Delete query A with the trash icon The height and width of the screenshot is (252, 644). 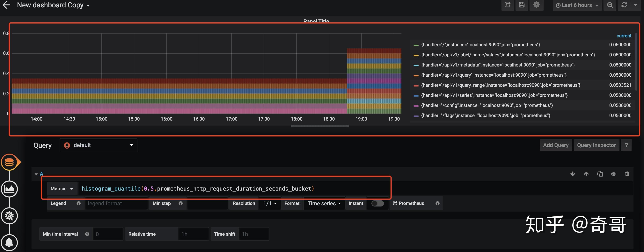627,174
